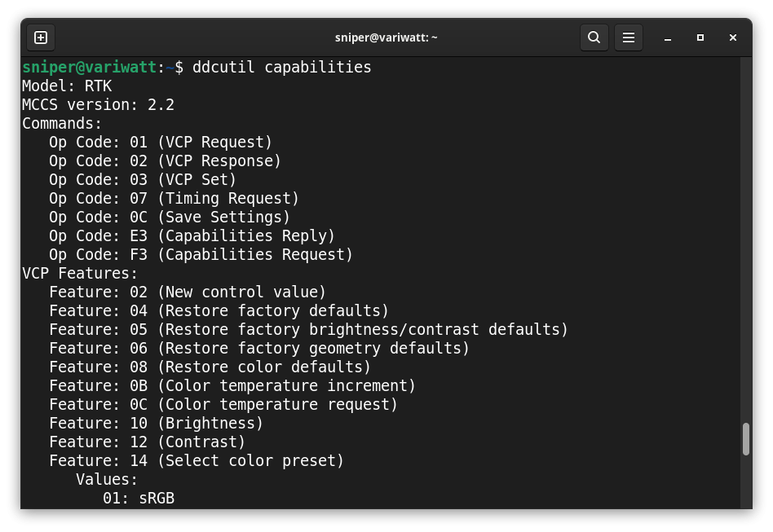This screenshot has height=532, width=773.
Task: Click the sniper@variwatt prompt text
Action: click(x=89, y=67)
